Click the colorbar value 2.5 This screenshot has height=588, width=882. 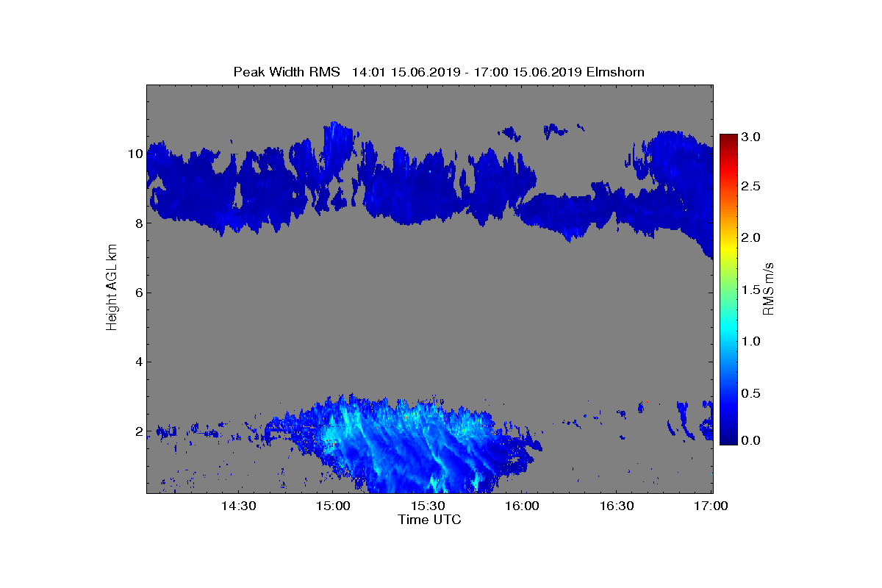pos(752,187)
